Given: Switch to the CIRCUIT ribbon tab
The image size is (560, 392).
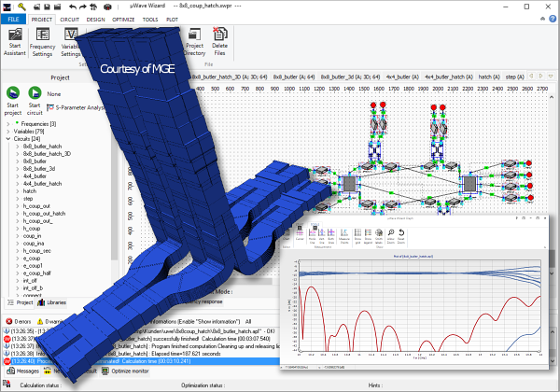Looking at the screenshot, I should point(71,18).
